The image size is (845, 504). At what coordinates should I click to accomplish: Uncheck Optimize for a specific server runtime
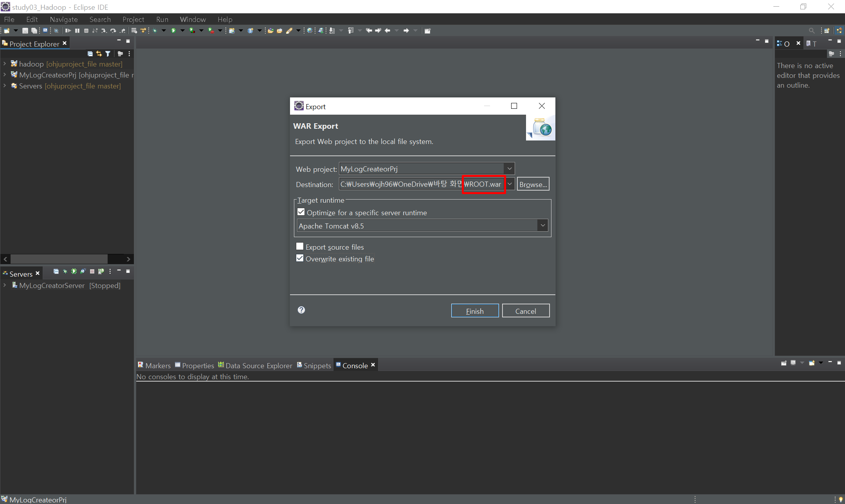[x=301, y=212]
